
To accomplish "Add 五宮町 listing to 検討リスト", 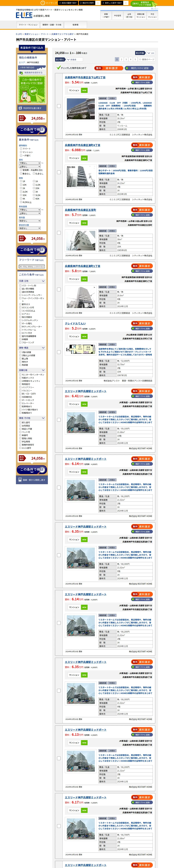I will pos(142,215).
